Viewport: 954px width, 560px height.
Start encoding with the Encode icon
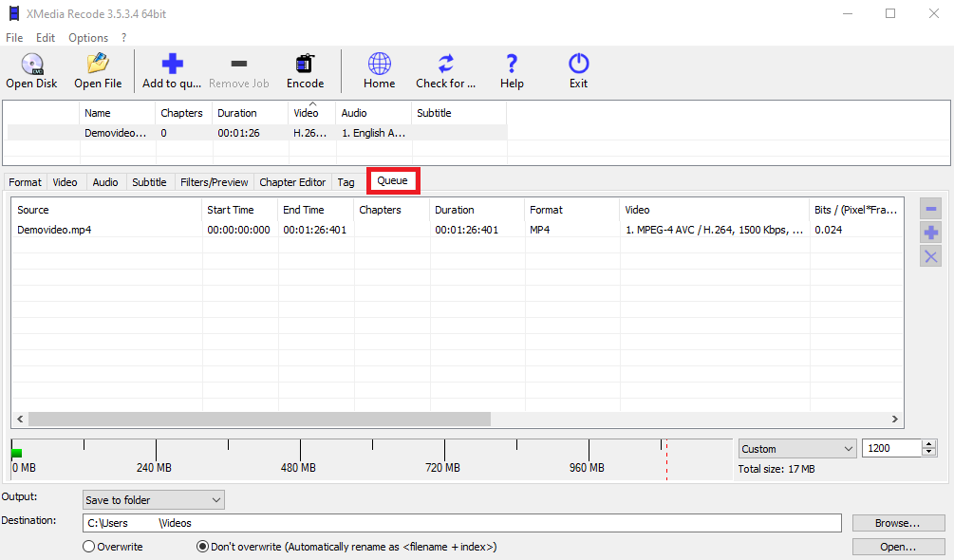(305, 65)
